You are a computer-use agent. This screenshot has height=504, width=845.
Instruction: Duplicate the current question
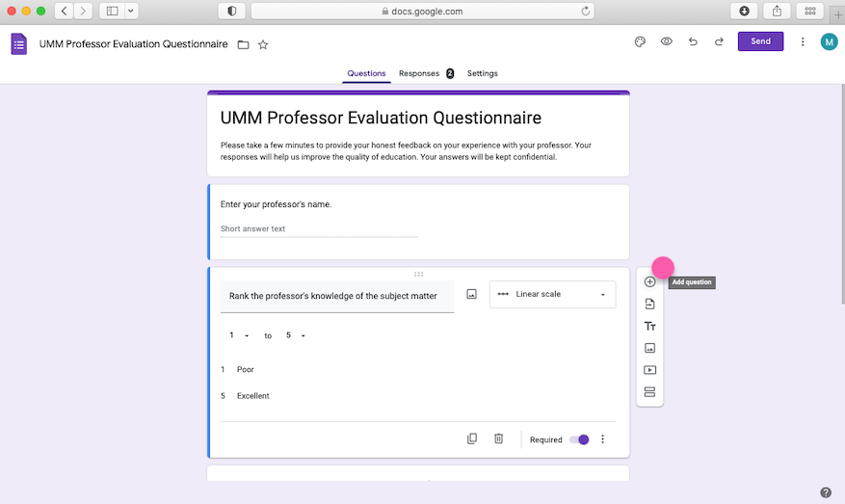472,438
